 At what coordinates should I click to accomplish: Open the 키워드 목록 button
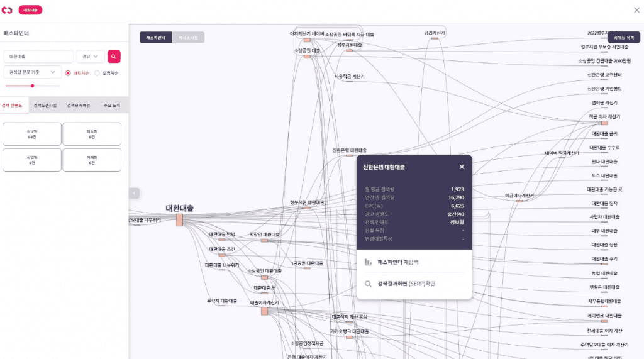624,37
